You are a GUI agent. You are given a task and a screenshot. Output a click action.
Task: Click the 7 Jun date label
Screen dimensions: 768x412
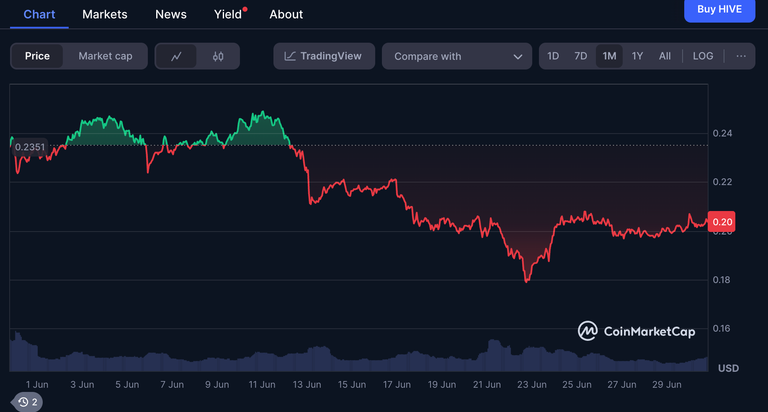(x=172, y=385)
